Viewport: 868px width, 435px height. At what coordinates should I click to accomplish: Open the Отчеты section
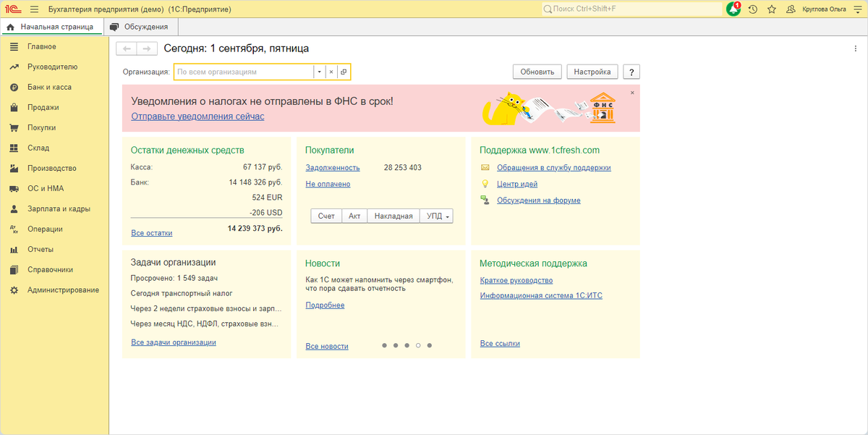pyautogui.click(x=41, y=249)
